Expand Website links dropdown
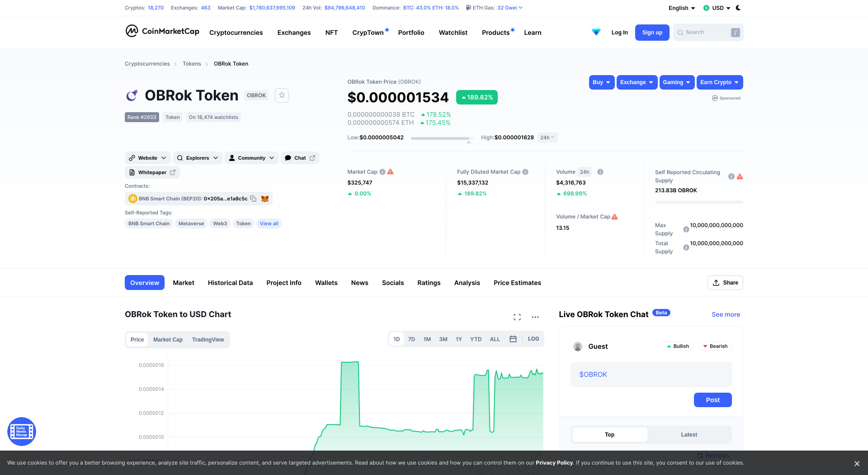This screenshot has height=475, width=868. click(148, 158)
